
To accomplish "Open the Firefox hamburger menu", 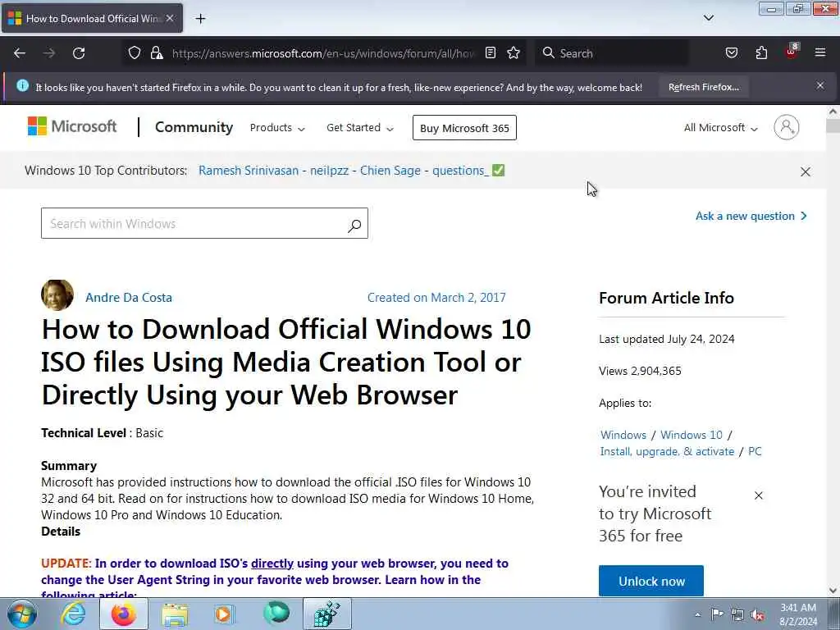I will [x=820, y=52].
